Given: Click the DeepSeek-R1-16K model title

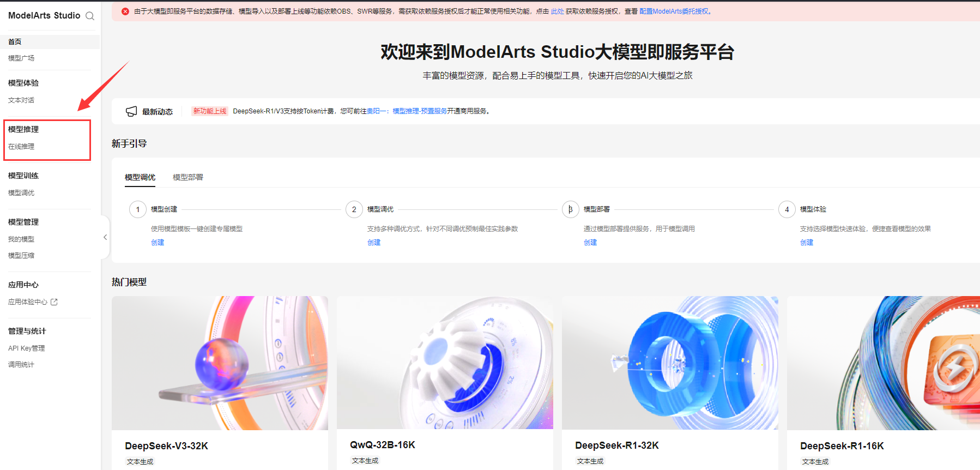Looking at the screenshot, I should [842, 446].
